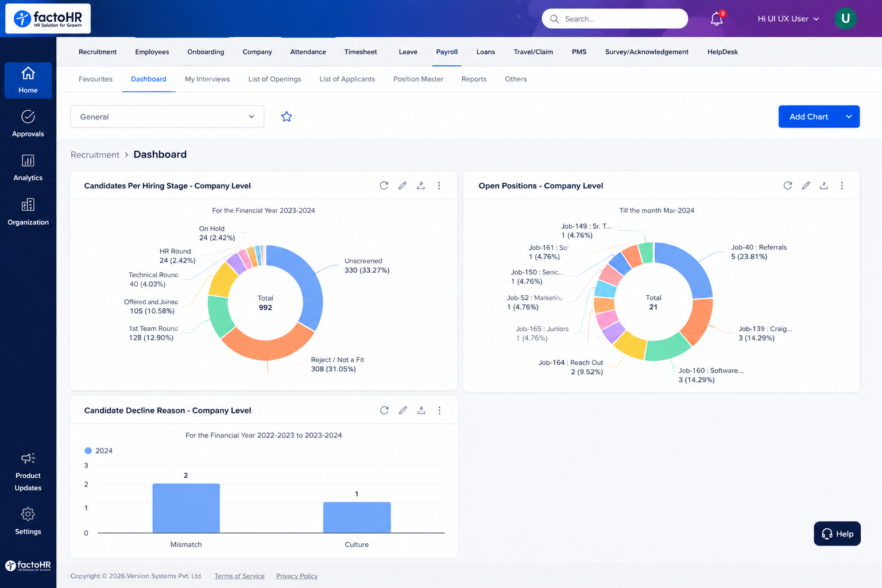Click the factoHR logo at top left
The image size is (882, 588).
tap(48, 19)
